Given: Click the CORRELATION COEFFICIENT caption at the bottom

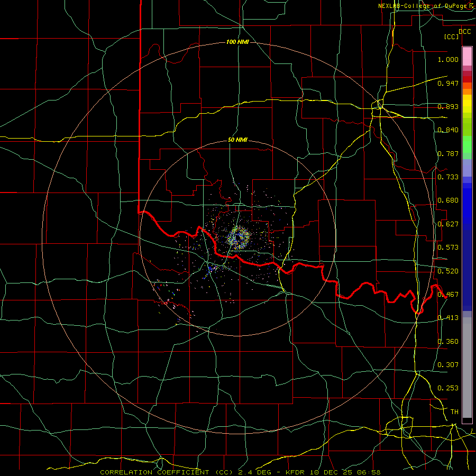Looking at the screenshot, I should tap(240, 472).
